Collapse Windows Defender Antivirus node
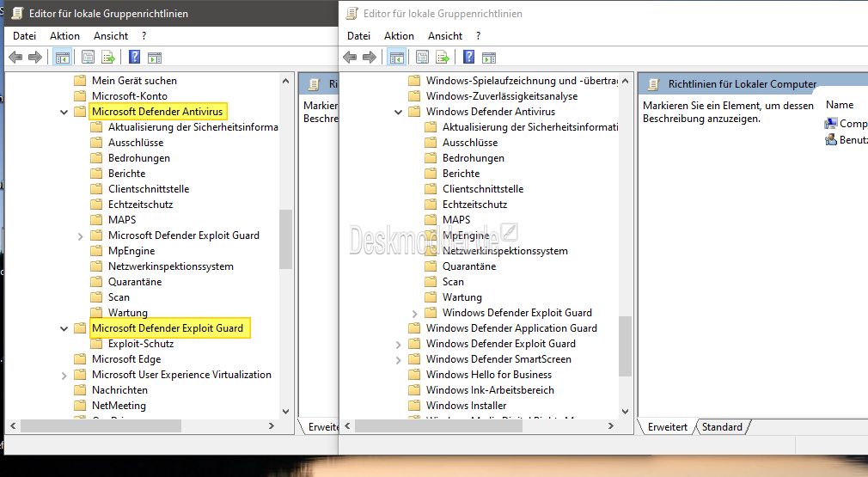Image resolution: width=868 pixels, height=477 pixels. [x=398, y=112]
